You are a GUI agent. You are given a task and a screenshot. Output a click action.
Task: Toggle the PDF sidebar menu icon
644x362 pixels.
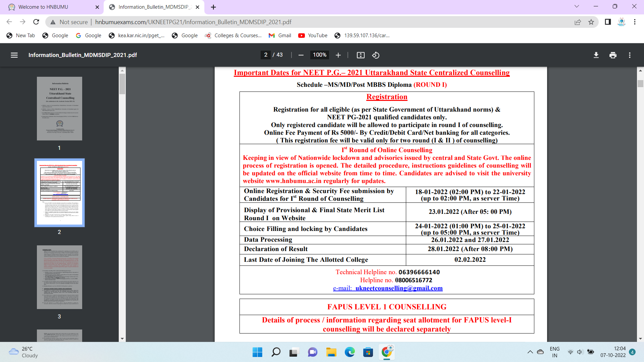(x=14, y=55)
